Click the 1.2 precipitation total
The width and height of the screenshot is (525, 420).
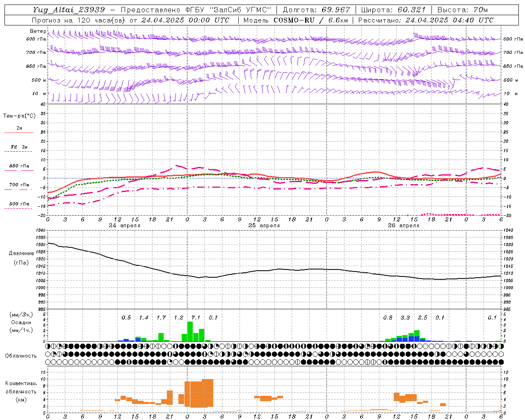(178, 317)
